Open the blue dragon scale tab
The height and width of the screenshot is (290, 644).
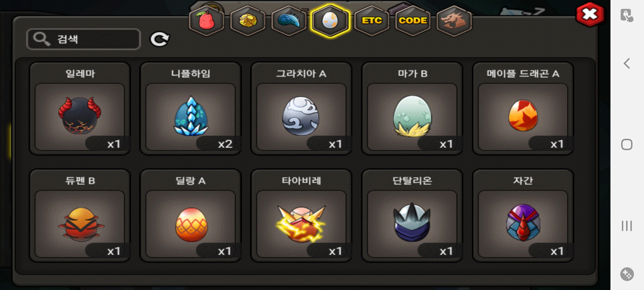point(289,21)
